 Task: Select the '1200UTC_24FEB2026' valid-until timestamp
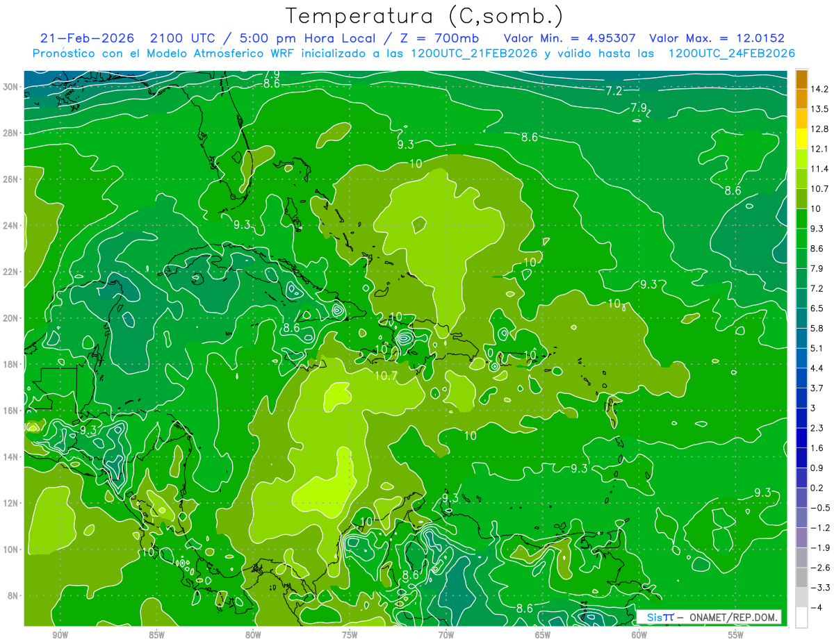point(732,53)
